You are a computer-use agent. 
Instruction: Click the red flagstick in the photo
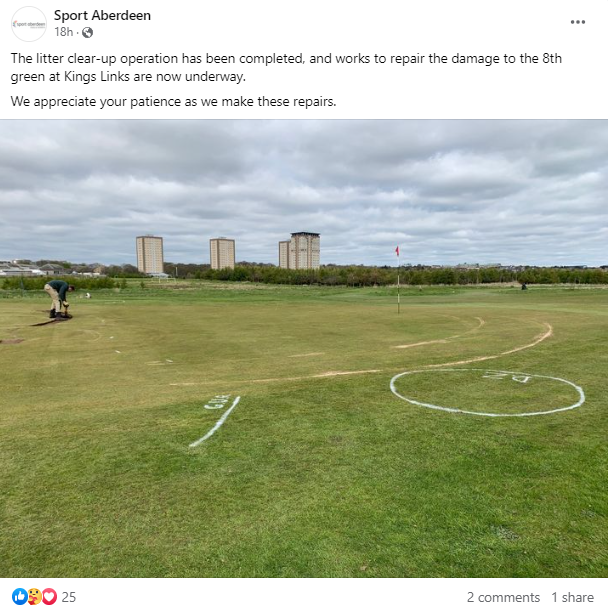coord(398,280)
